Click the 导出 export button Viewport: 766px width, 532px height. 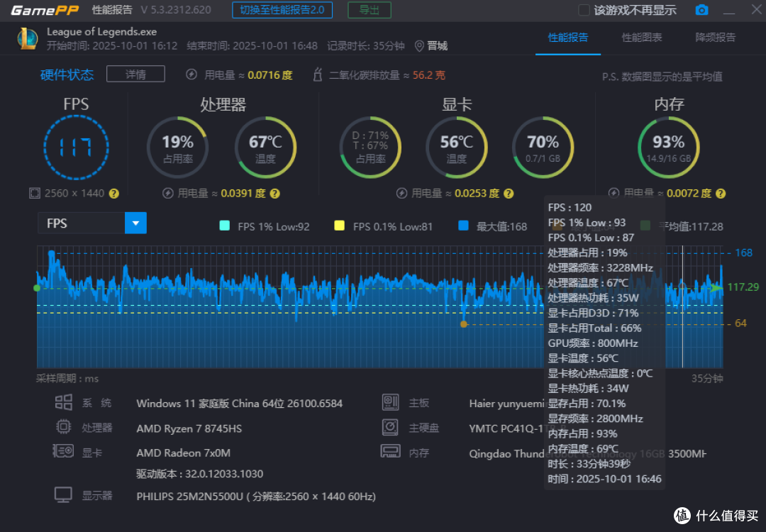click(x=370, y=10)
